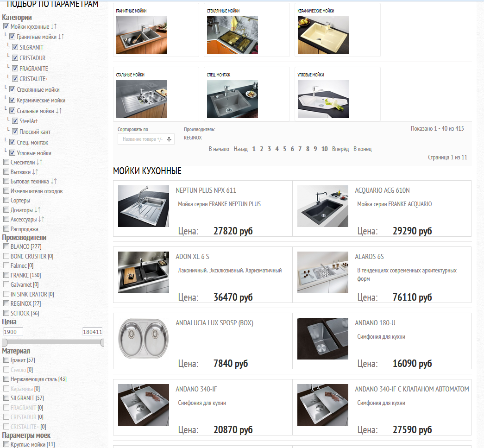The height and width of the screenshot is (448, 484).
Task: Check the Круглые мойки [11] filter
Action: pyautogui.click(x=6, y=444)
